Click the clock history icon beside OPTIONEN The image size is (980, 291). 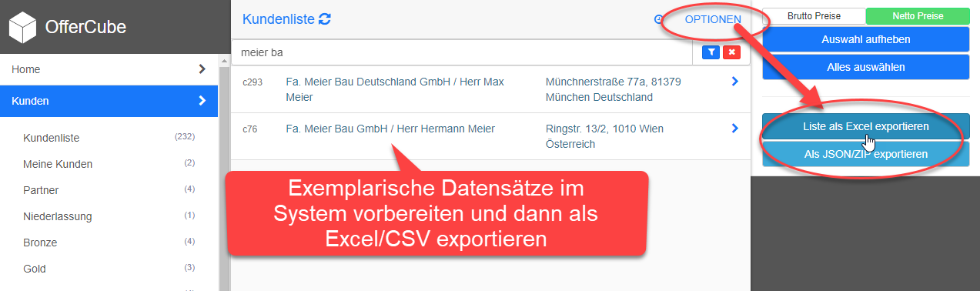[658, 19]
